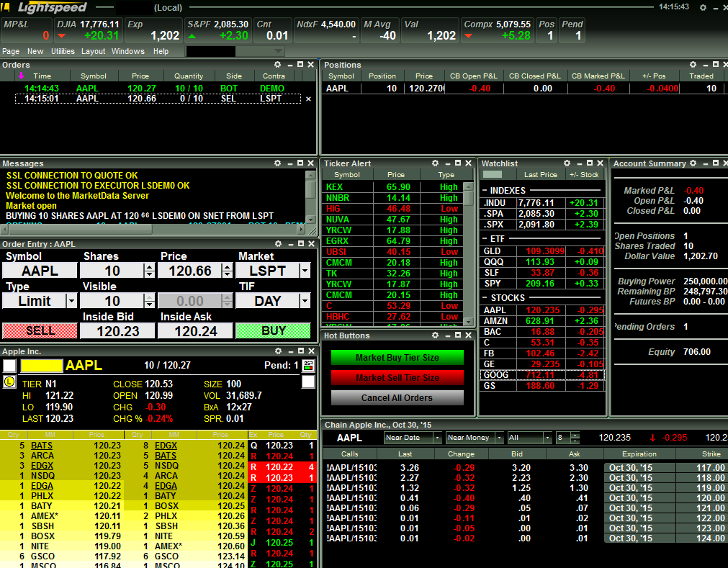Open the New menu

click(35, 51)
